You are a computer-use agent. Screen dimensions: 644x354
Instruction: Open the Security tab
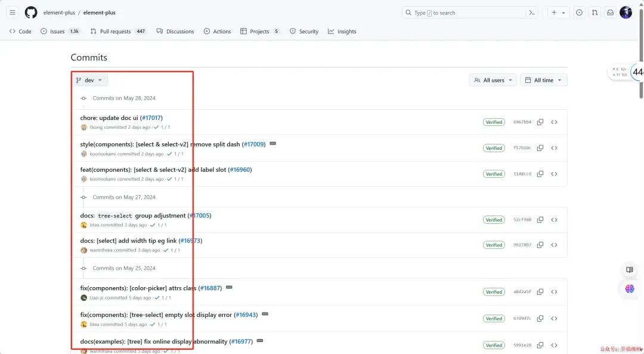pos(304,31)
